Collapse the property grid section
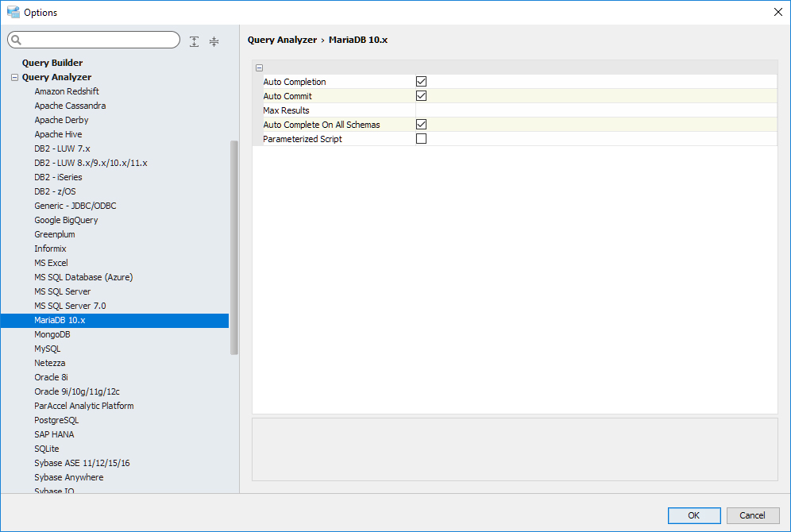791x532 pixels. [259, 68]
